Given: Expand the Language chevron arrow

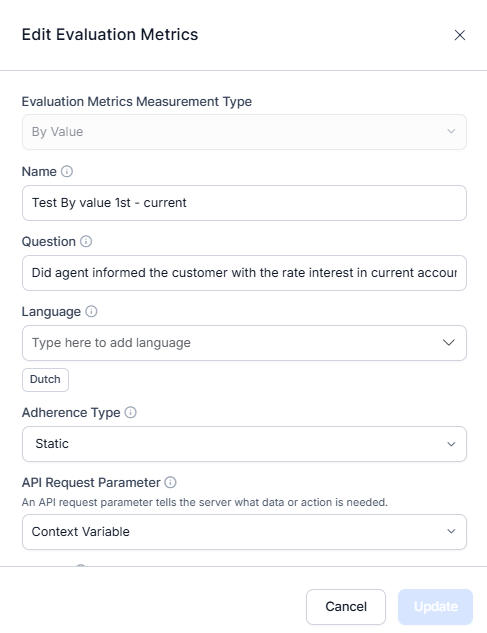Looking at the screenshot, I should [449, 343].
